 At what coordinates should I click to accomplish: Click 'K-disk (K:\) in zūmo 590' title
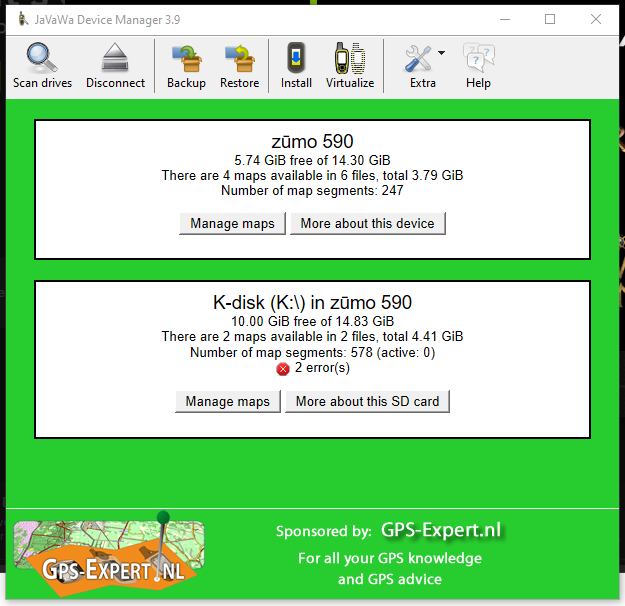click(312, 303)
